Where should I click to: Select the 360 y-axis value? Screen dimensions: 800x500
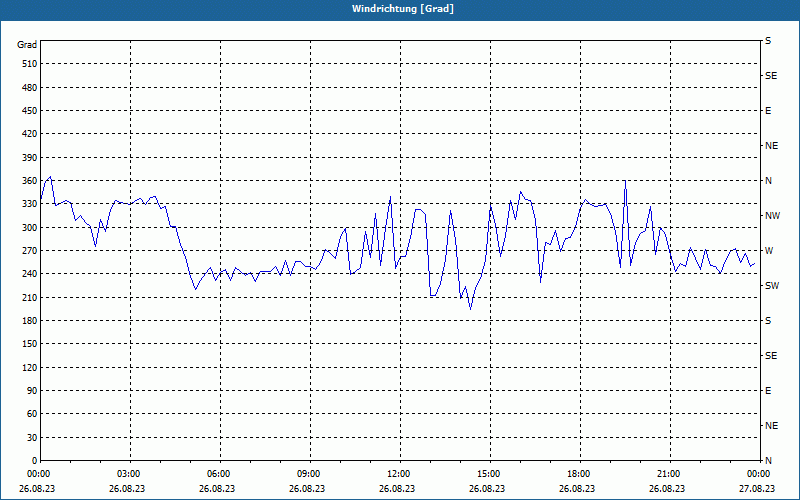(x=30, y=181)
